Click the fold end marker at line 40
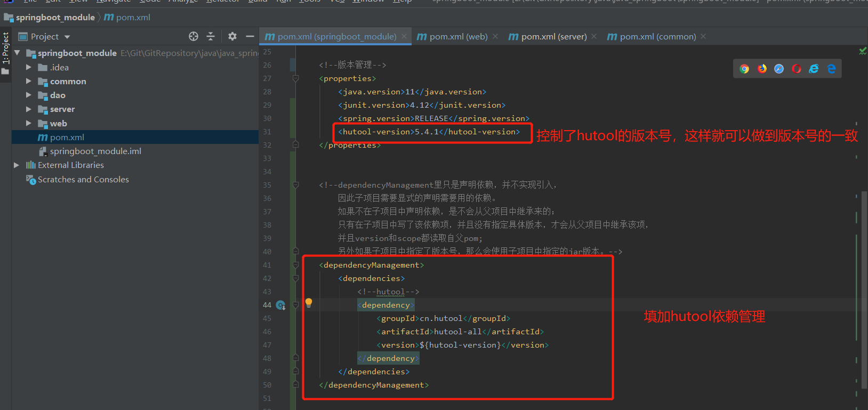Image resolution: width=868 pixels, height=410 pixels. [295, 251]
